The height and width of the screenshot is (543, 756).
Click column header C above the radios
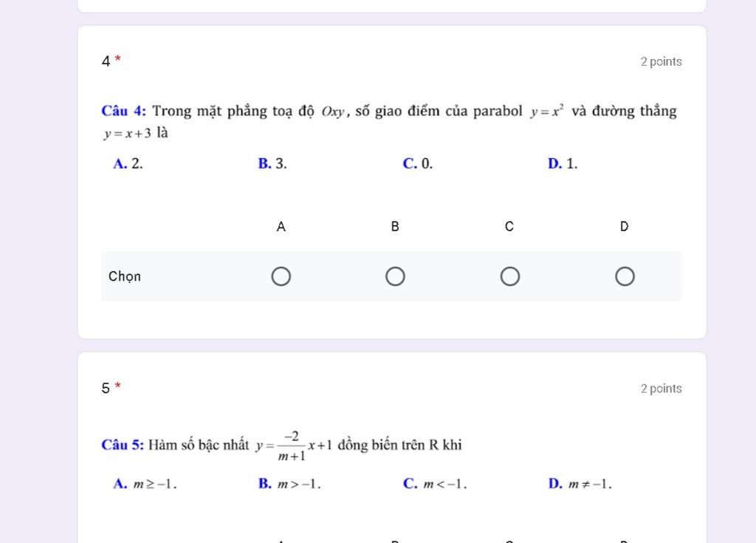click(x=509, y=226)
